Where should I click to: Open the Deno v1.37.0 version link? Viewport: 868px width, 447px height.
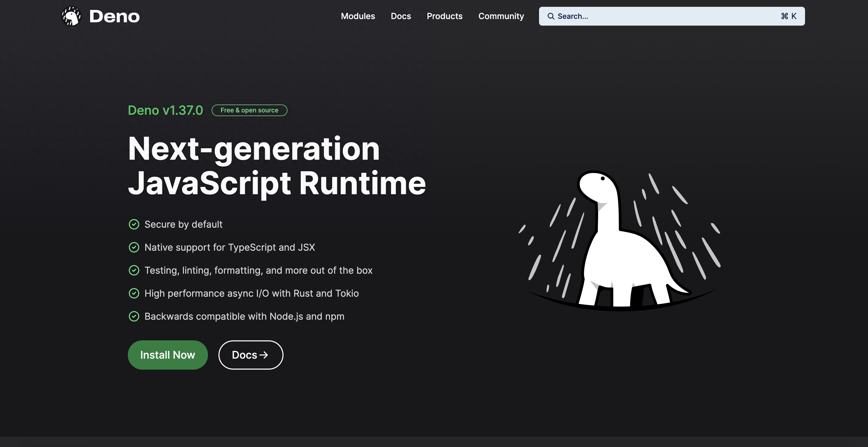pos(165,110)
